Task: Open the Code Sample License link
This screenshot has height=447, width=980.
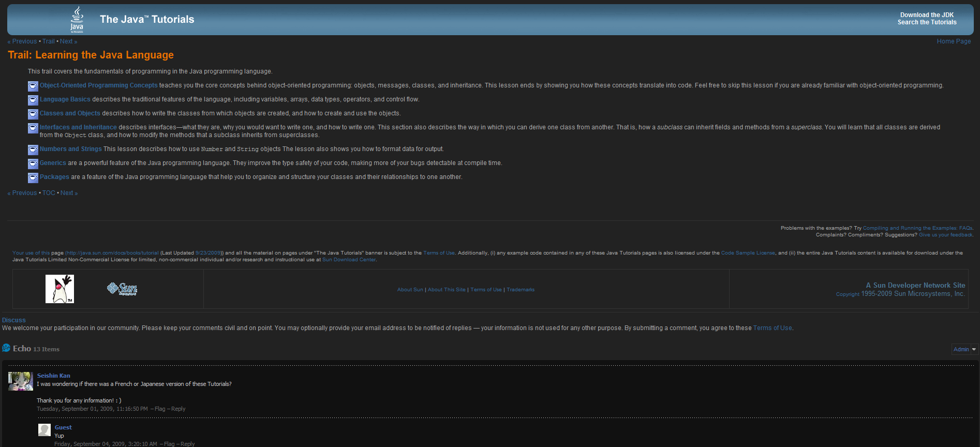Action: (748, 253)
